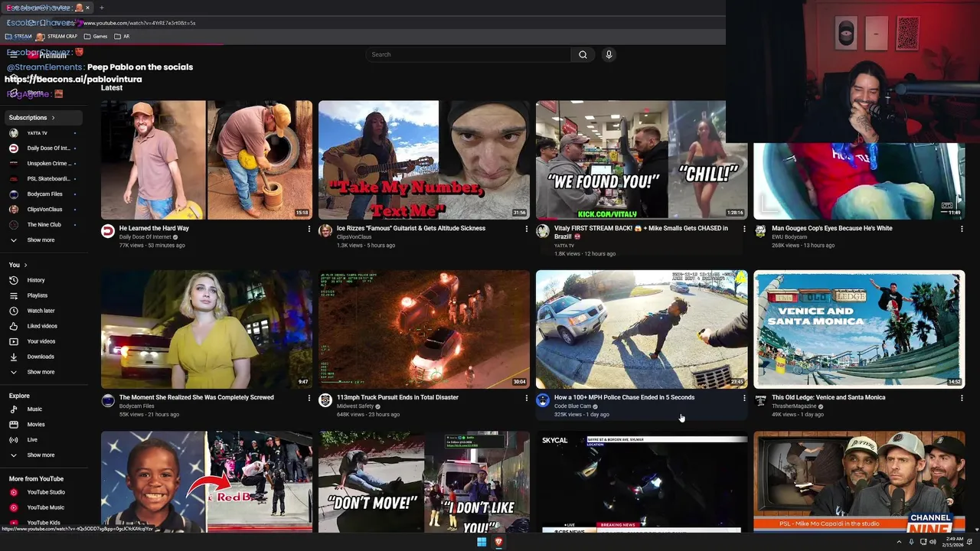Click the Brave browser taskbar icon
The image size is (980, 551).
coord(498,542)
